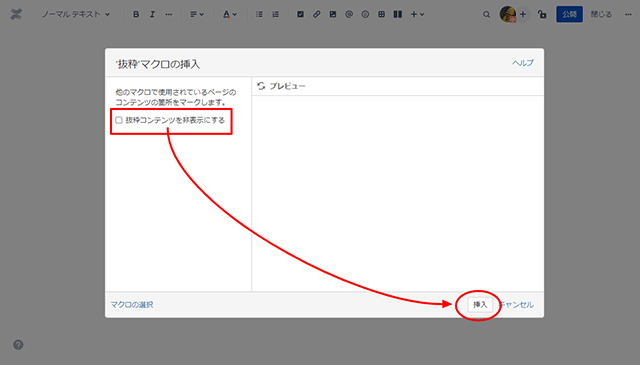Click the search icon in toolbar
The height and width of the screenshot is (365, 640).
point(487,14)
